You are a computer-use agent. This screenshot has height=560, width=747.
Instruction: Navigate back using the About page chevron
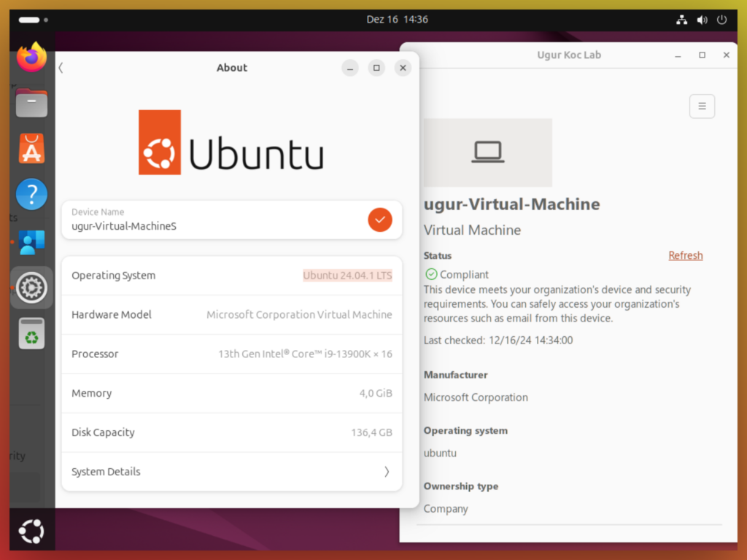(x=61, y=67)
